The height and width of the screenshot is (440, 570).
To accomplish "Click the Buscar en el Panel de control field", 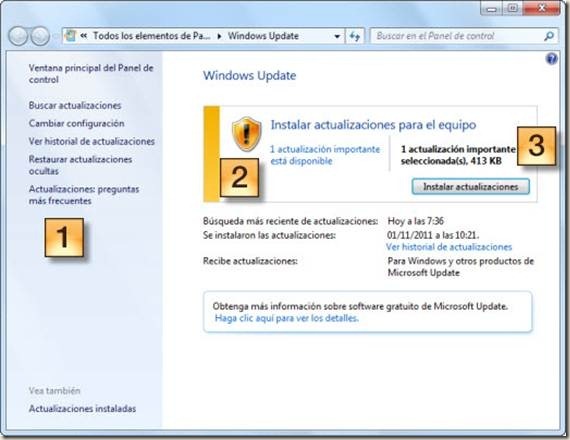I will pos(459,36).
